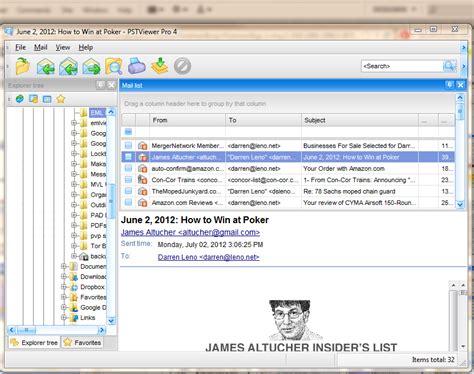Click the filter row selector icon

[128, 132]
